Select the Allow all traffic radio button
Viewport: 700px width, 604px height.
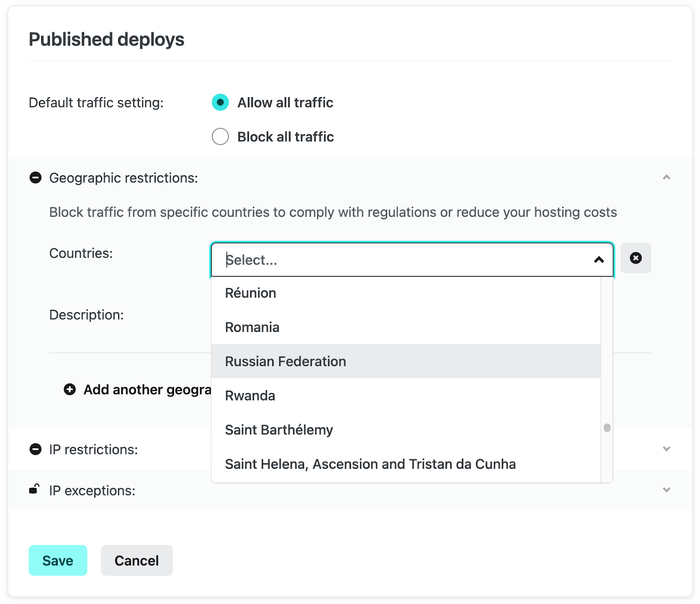220,102
